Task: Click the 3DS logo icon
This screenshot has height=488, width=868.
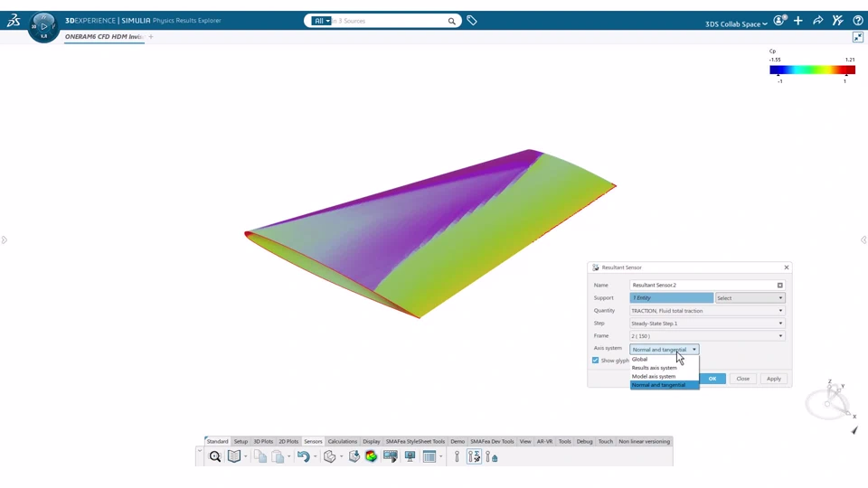Action: click(14, 21)
